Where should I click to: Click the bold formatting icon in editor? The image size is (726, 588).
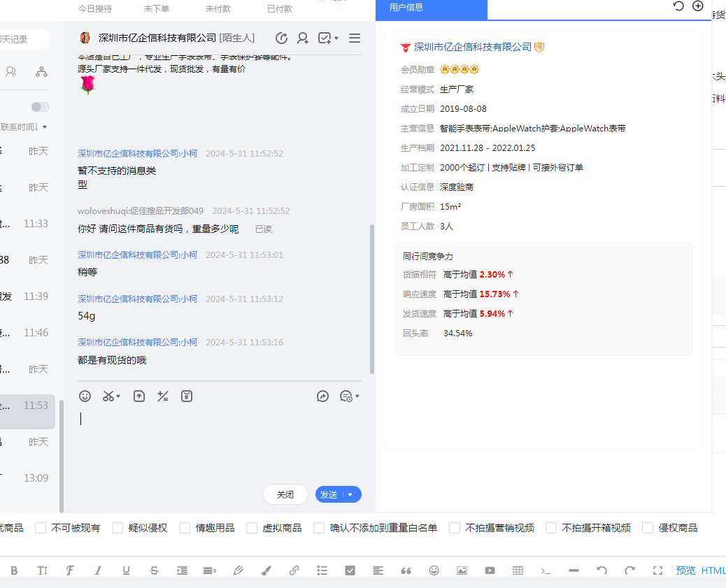[x=14, y=571]
